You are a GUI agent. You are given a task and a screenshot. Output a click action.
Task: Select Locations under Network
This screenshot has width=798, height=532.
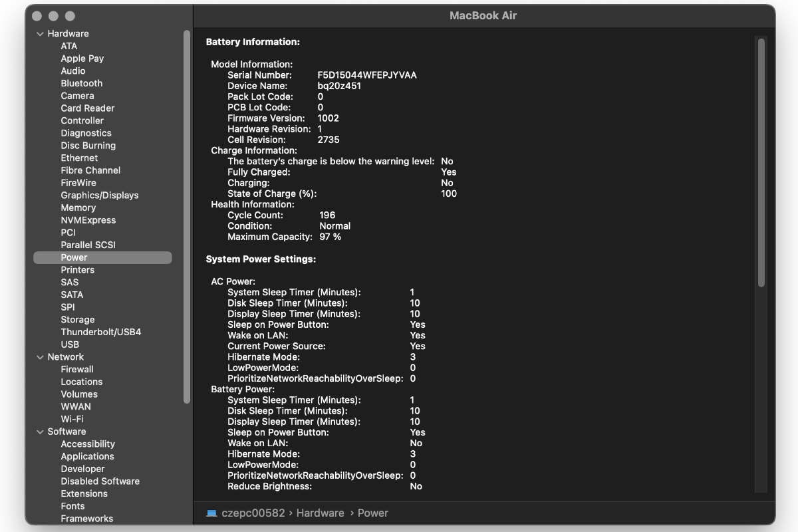coord(82,382)
